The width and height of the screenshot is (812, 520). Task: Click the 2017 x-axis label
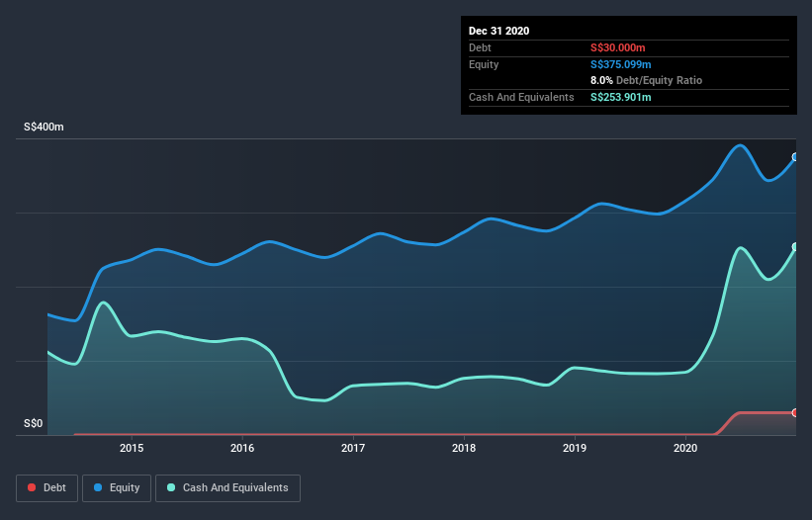point(353,448)
